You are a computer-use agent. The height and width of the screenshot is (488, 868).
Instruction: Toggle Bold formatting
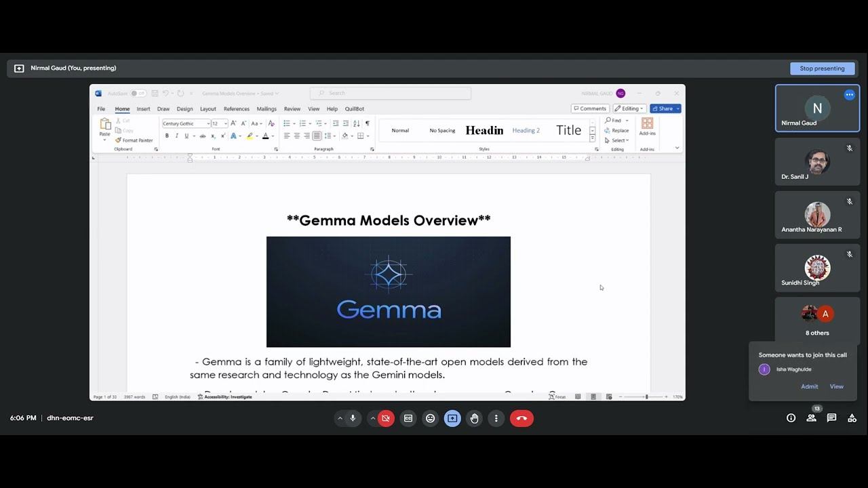click(167, 136)
